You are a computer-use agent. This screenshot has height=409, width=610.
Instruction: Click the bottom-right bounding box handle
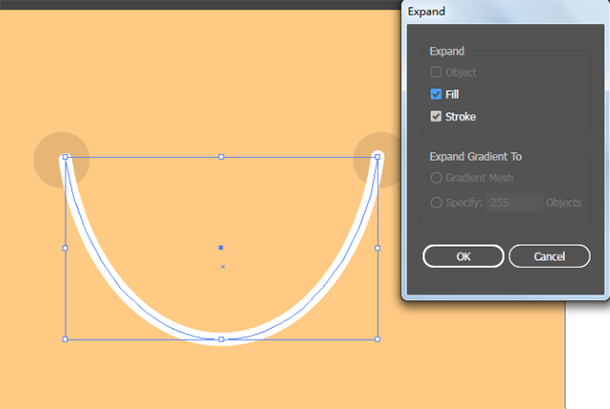click(377, 339)
